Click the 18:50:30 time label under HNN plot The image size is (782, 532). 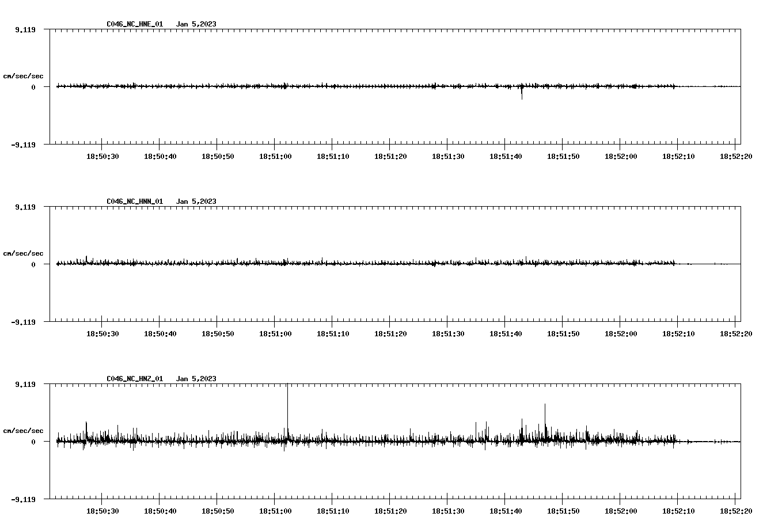pos(103,333)
